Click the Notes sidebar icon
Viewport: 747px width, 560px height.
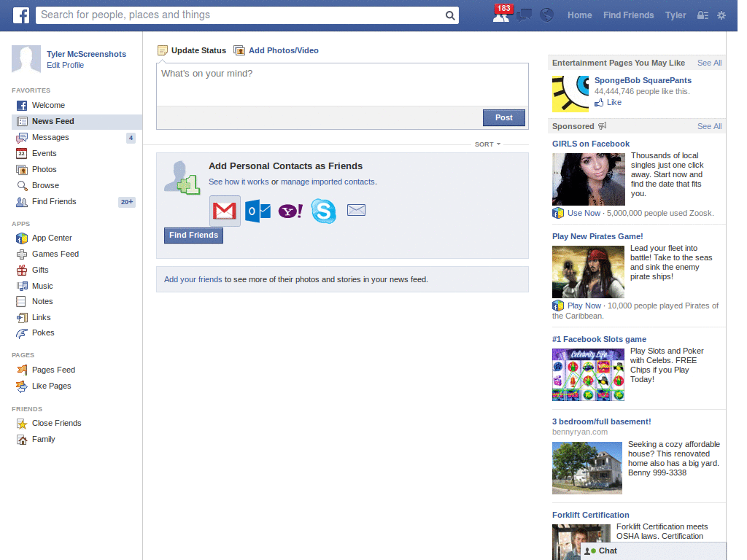(x=21, y=301)
